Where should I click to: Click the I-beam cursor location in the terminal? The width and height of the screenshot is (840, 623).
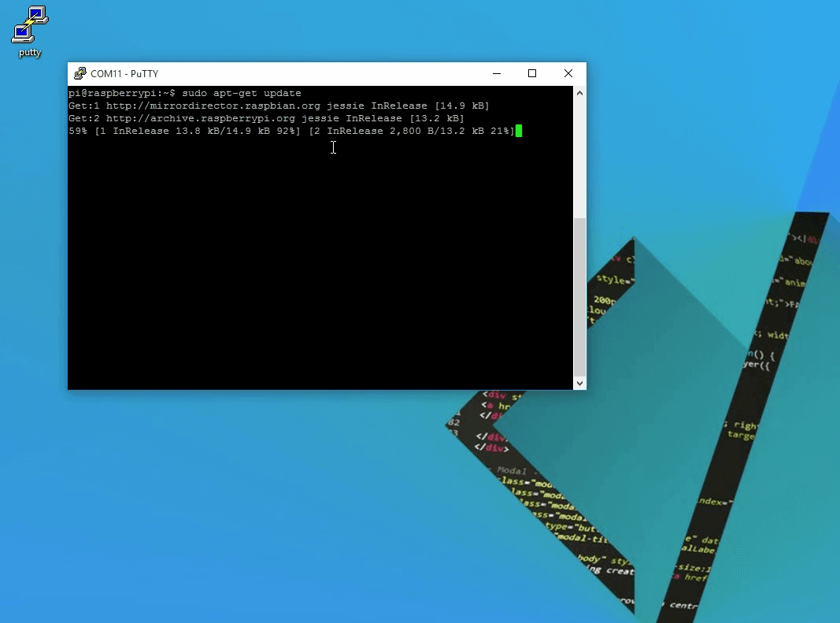[x=333, y=147]
